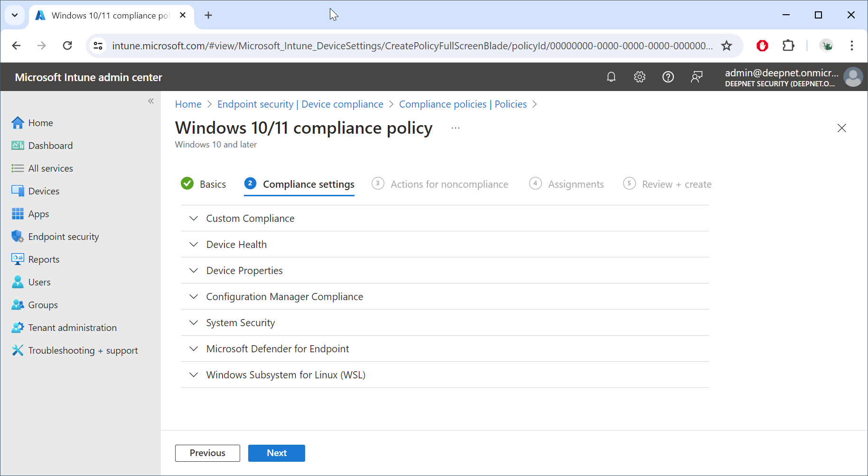Collapse the left navigation sidebar
868x476 pixels.
(x=151, y=101)
